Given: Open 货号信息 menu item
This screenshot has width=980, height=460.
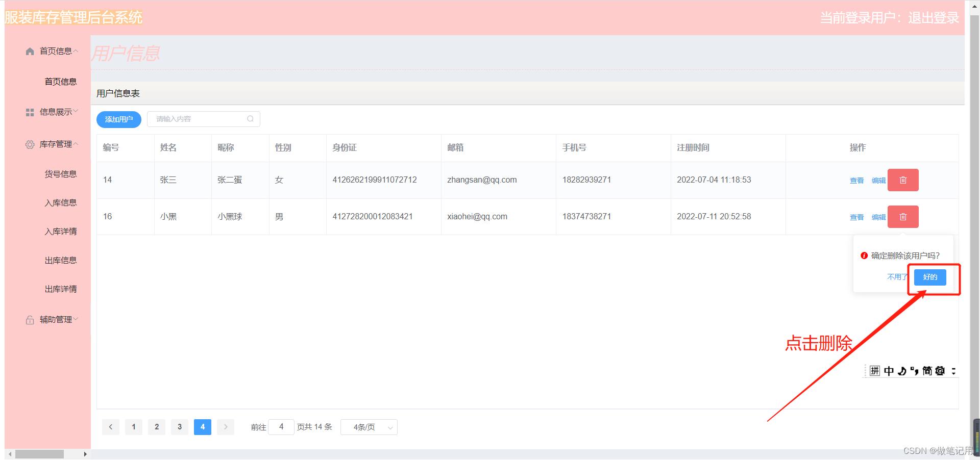Looking at the screenshot, I should point(60,174).
